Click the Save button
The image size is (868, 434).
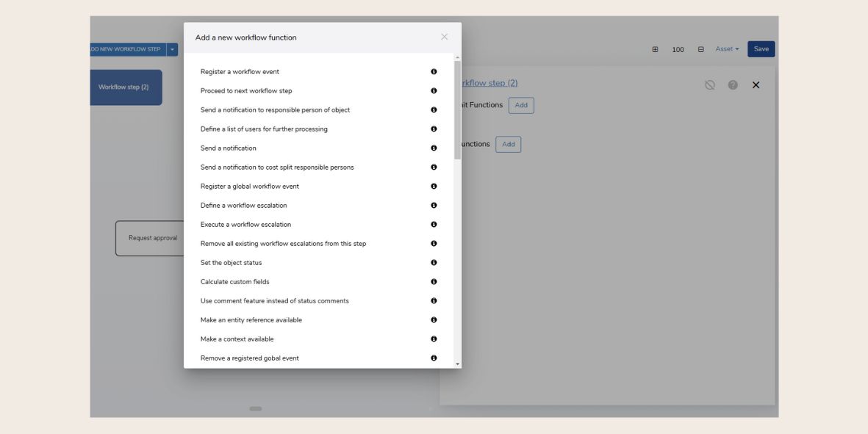click(761, 48)
